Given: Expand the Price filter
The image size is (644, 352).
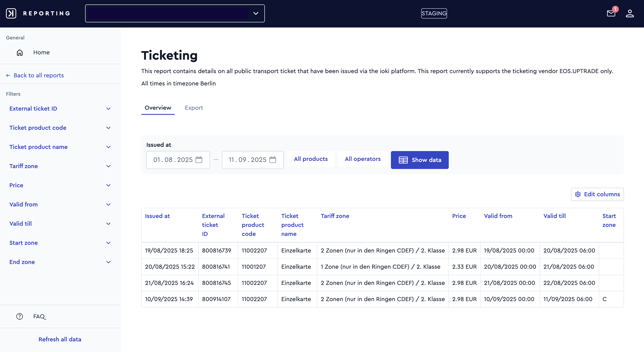Looking at the screenshot, I should [x=60, y=185].
